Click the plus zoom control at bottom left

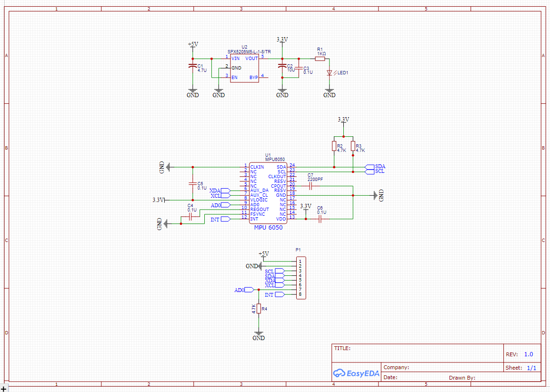click(x=4, y=388)
